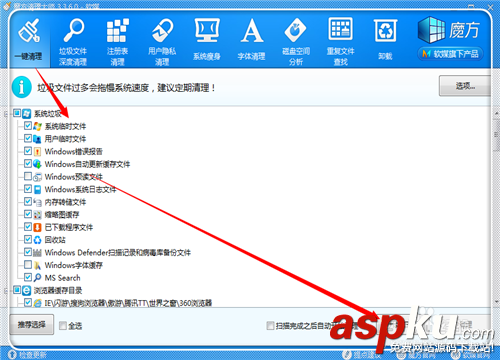
Task: Click the vertical scrollbar thumb
Action: (496, 135)
